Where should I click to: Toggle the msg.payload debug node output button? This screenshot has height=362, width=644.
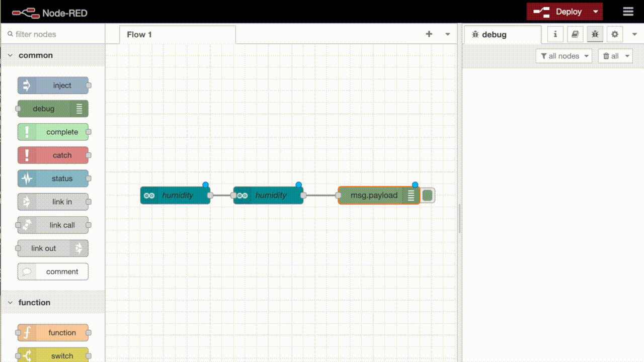point(427,195)
